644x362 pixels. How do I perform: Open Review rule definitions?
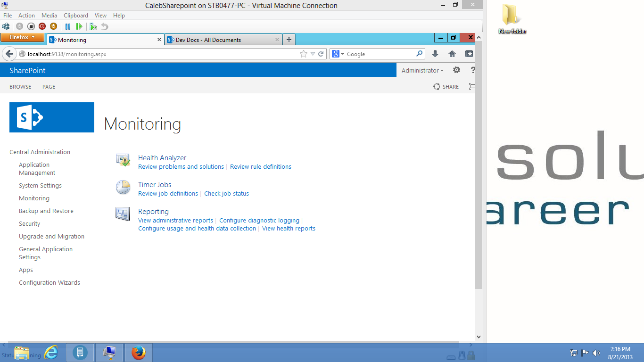(x=261, y=167)
